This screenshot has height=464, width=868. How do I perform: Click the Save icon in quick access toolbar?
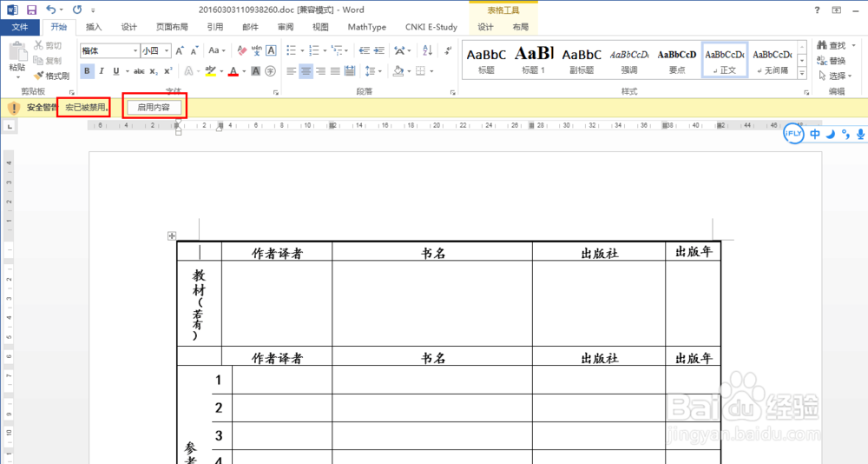point(31,10)
